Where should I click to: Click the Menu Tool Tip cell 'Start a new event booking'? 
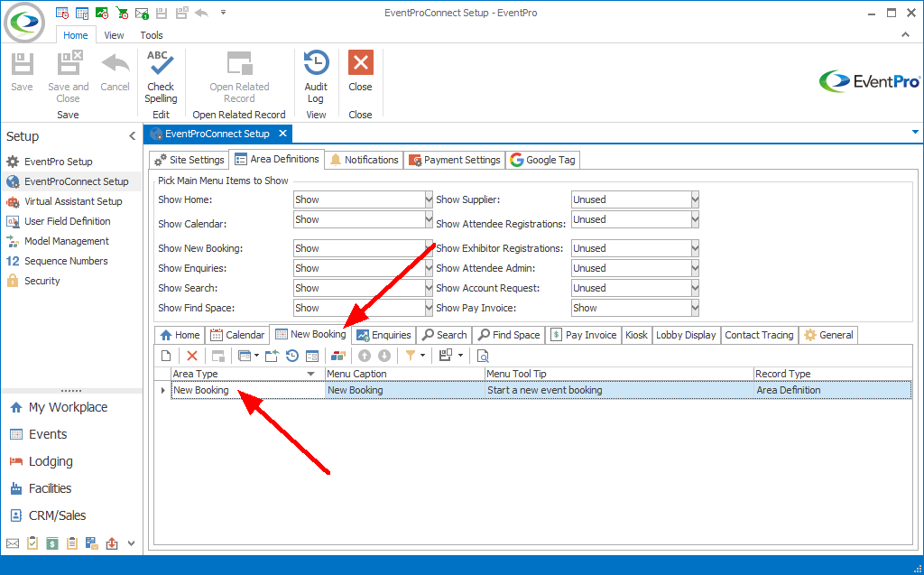pos(619,391)
